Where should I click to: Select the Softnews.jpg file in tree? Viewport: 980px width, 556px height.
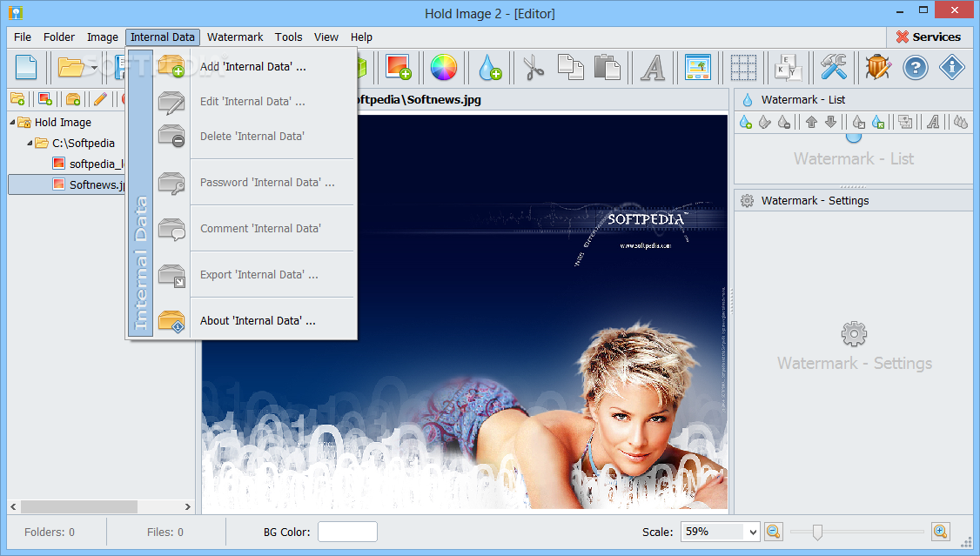point(97,184)
